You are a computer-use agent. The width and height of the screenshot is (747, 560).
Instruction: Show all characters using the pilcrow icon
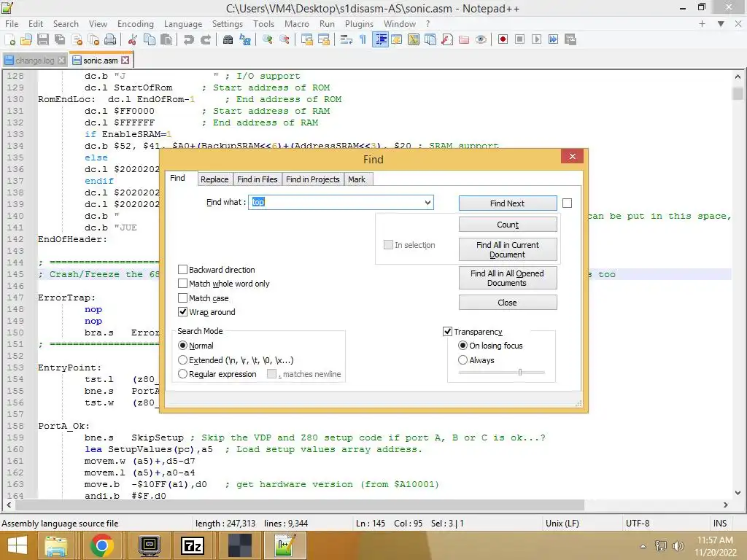pos(363,39)
